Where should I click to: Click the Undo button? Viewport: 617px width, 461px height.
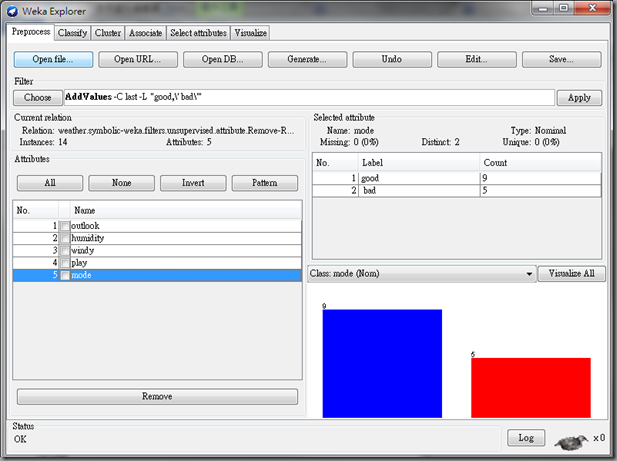(392, 59)
